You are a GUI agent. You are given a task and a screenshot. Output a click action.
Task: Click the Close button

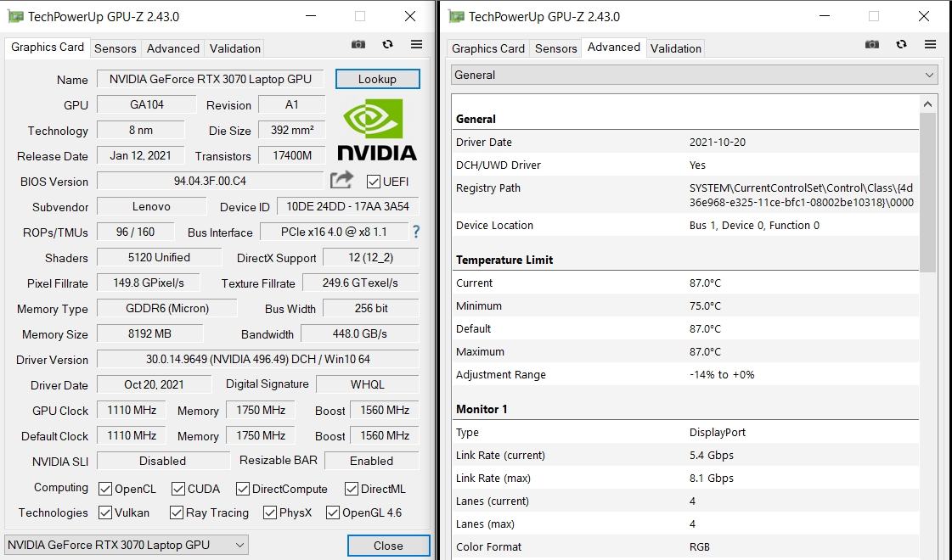click(389, 546)
